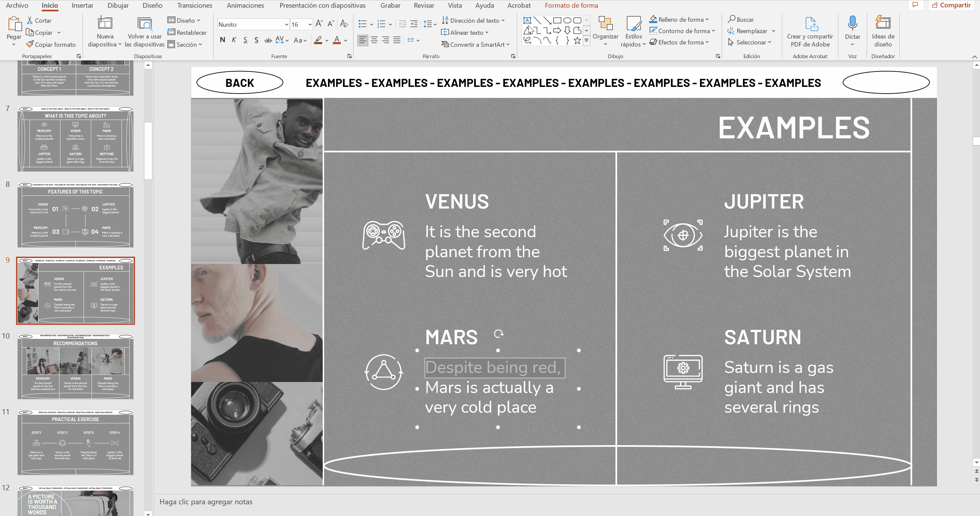This screenshot has width=980, height=516.
Task: Click the slide thumbnail panel scrollbar
Action: click(x=148, y=150)
